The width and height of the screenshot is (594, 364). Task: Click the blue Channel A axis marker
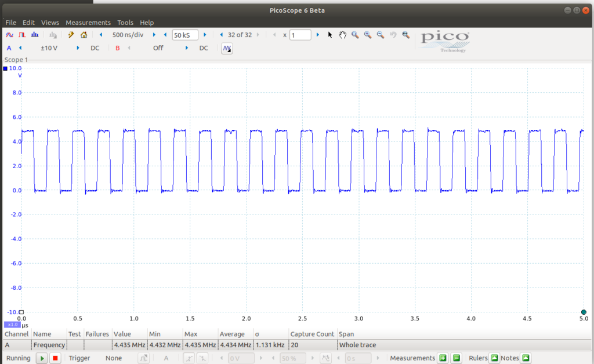5,68
